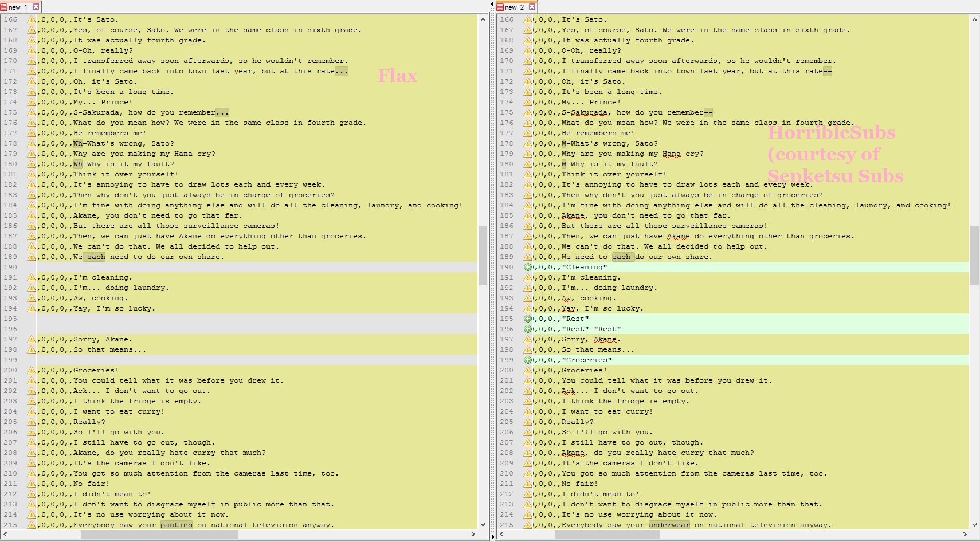Image resolution: width=980 pixels, height=542 pixels.
Task: Click warning icon on line 197 in new 2 pane
Action: (x=528, y=339)
